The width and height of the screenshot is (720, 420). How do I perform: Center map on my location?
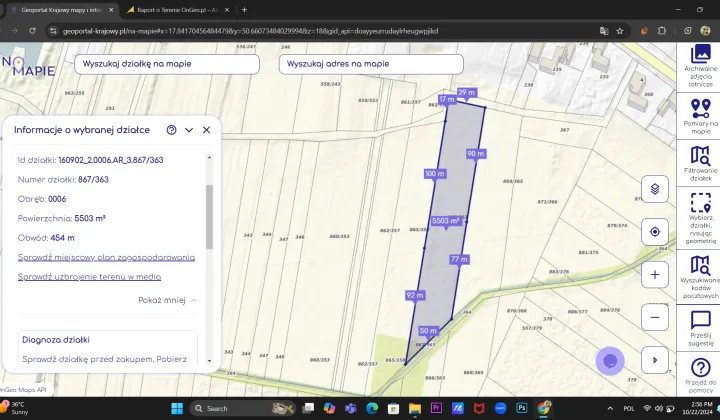point(654,231)
